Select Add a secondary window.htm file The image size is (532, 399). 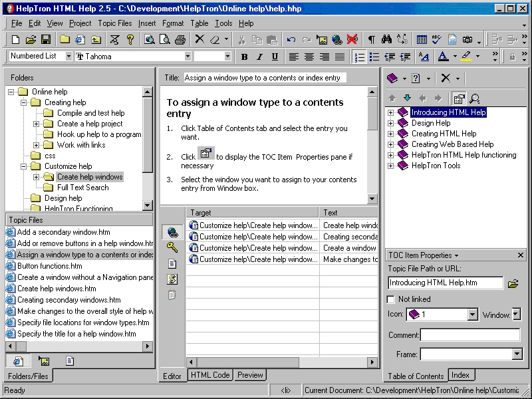click(x=63, y=232)
